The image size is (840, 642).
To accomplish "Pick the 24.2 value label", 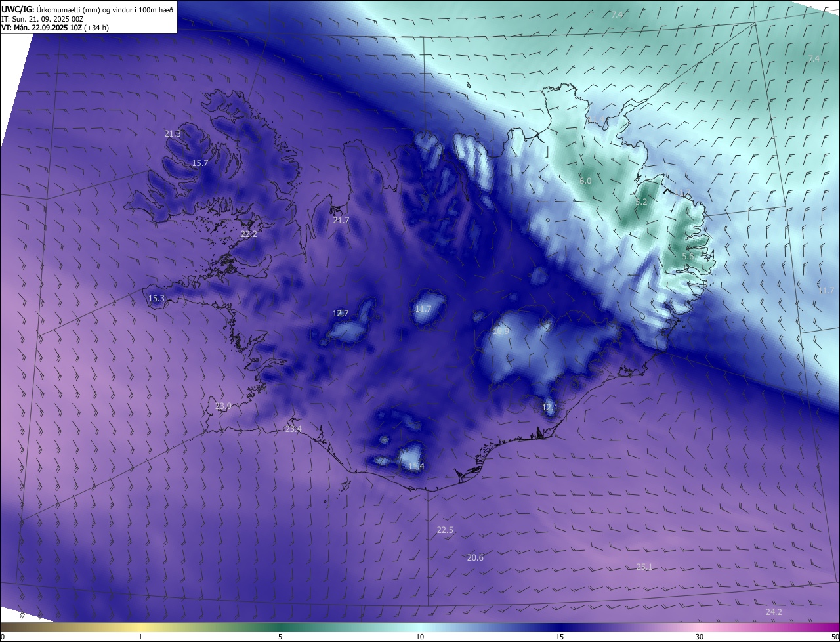I will 774,612.
